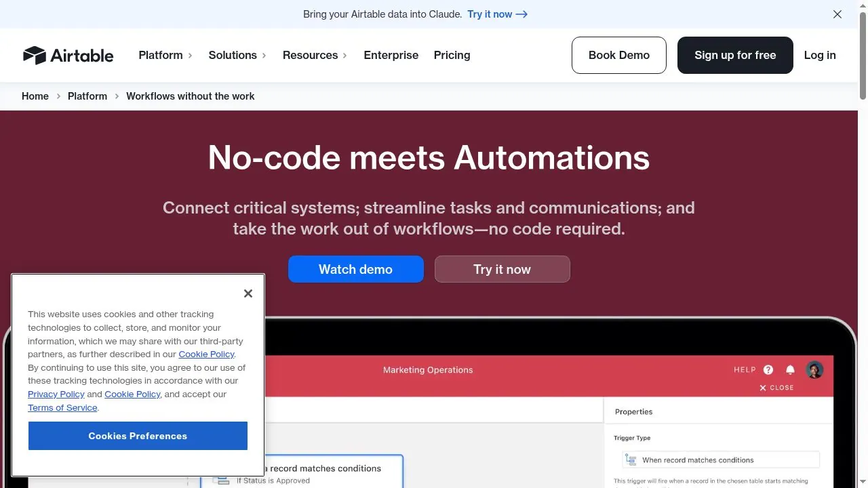Click CLOSE in the demo panel
This screenshot has width=868, height=488.
tap(776, 388)
